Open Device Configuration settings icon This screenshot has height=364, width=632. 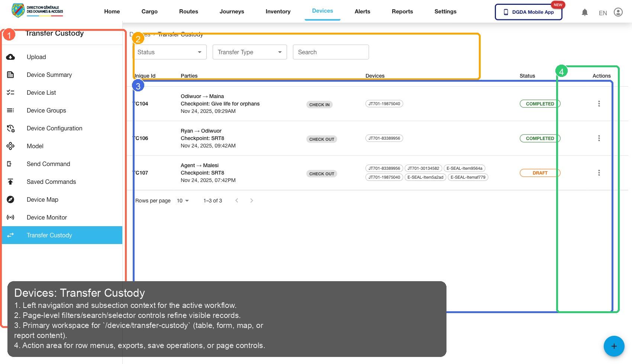[x=10, y=128]
